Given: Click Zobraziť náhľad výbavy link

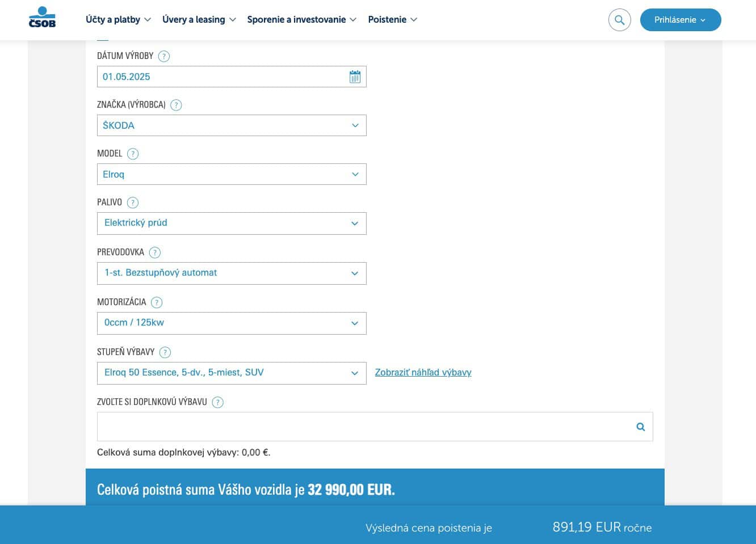Looking at the screenshot, I should coord(423,372).
